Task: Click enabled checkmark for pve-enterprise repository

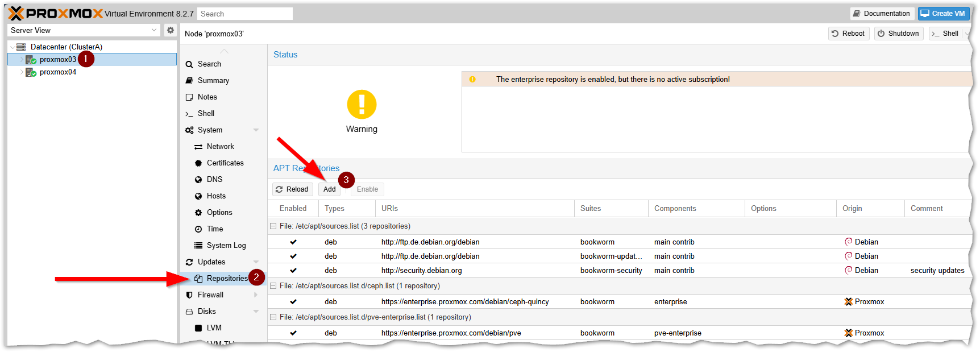Action: [293, 333]
